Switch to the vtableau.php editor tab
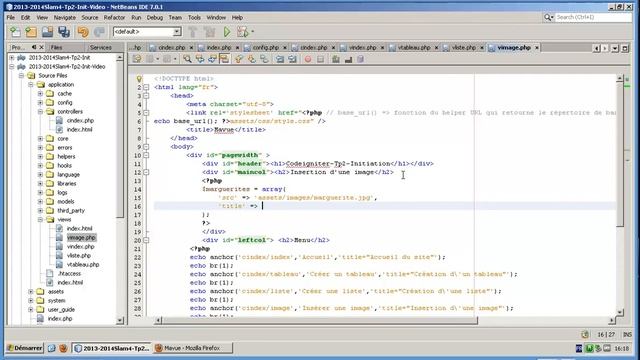The image size is (640, 360). tap(413, 48)
